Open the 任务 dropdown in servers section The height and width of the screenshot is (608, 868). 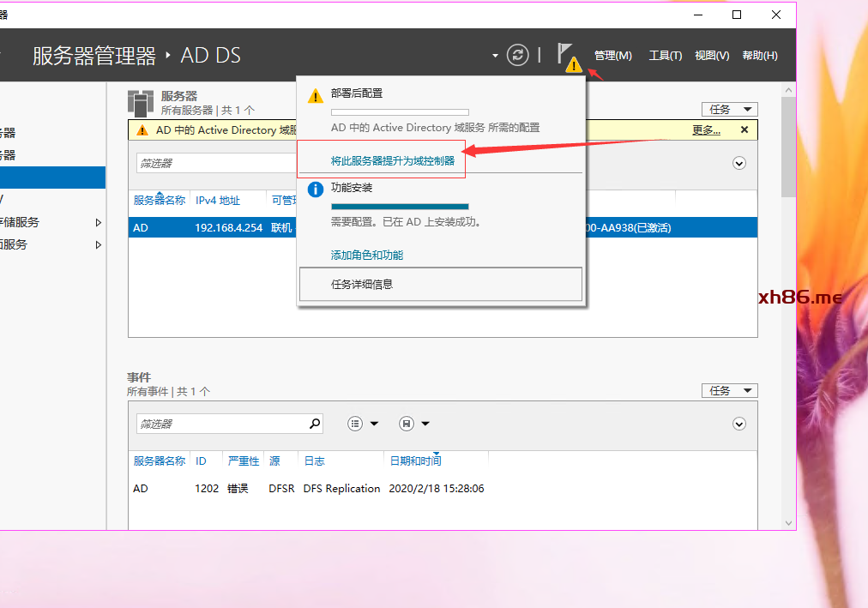point(729,109)
